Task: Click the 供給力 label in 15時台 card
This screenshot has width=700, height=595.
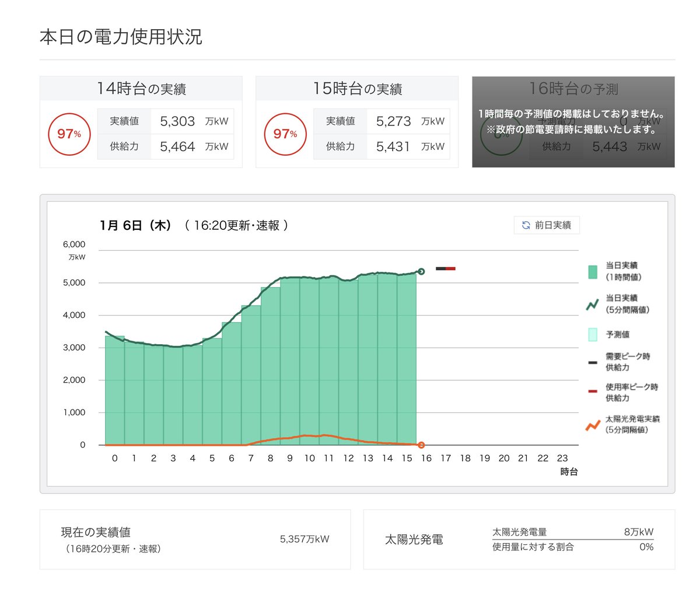Action: pyautogui.click(x=341, y=146)
